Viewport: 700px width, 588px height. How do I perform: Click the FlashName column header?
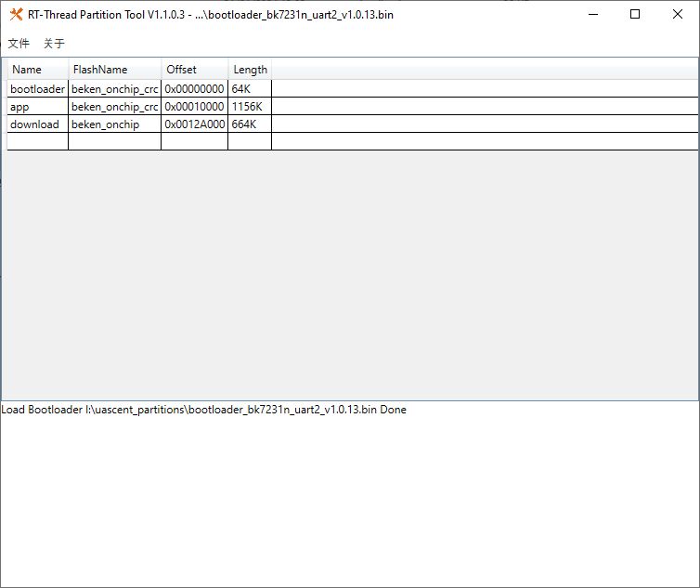[x=115, y=70]
